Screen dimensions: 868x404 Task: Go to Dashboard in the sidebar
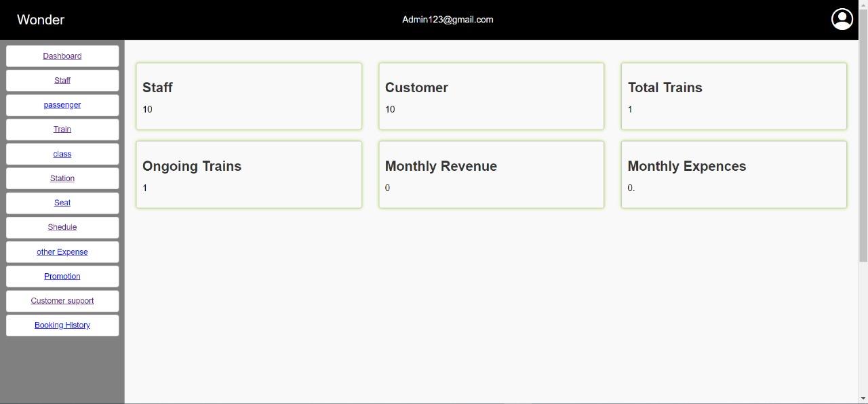pyautogui.click(x=62, y=56)
